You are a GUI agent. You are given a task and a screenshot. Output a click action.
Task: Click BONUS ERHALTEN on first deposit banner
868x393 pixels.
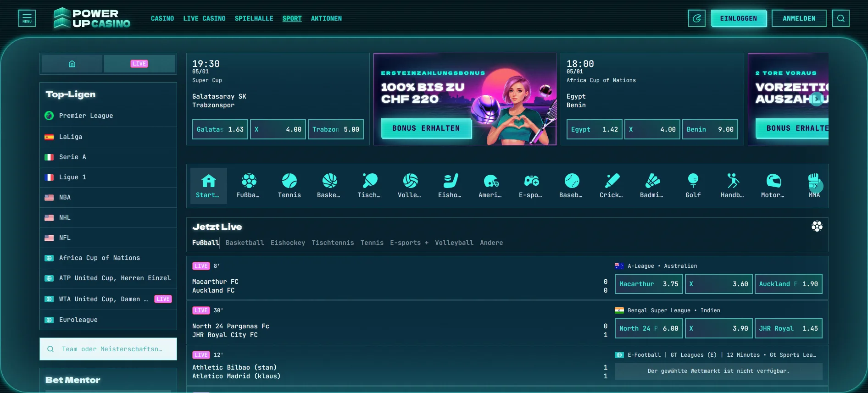coord(426,128)
